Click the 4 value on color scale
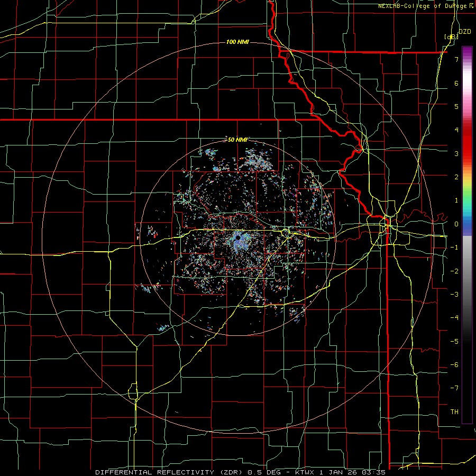Image resolution: width=476 pixels, height=476 pixels. coord(456,130)
